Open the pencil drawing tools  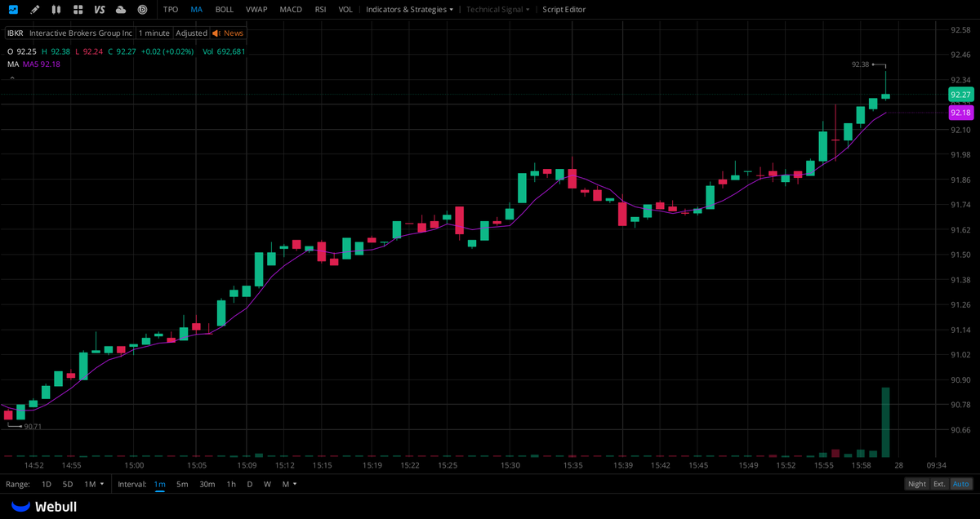pyautogui.click(x=34, y=10)
